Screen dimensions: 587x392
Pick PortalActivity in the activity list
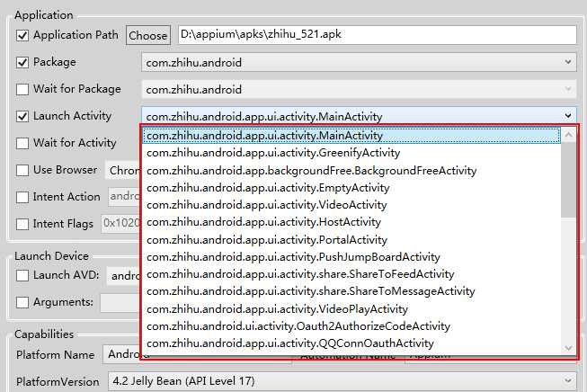pos(351,240)
